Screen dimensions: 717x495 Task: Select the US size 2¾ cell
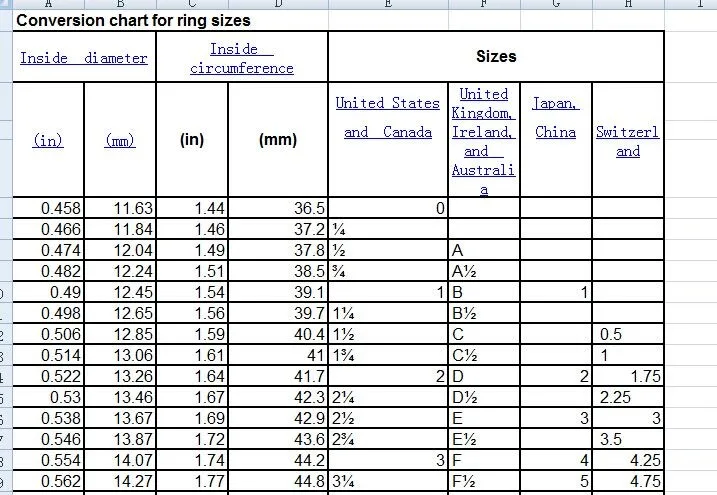pyautogui.click(x=388, y=439)
